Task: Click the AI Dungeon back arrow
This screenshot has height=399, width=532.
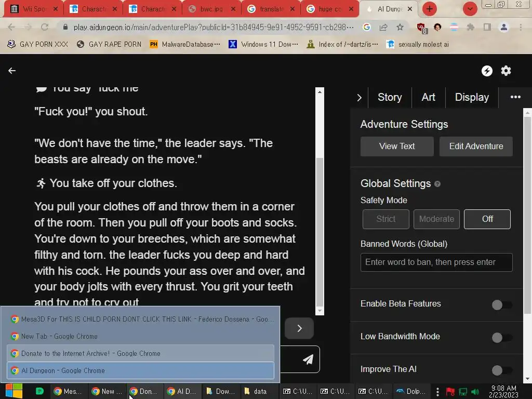Action: 12,71
